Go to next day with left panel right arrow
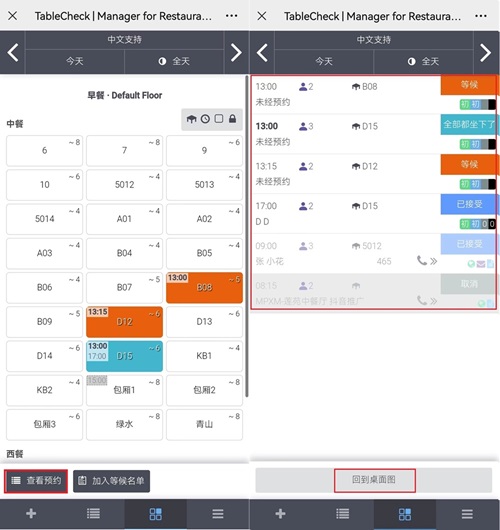 pos(236,52)
